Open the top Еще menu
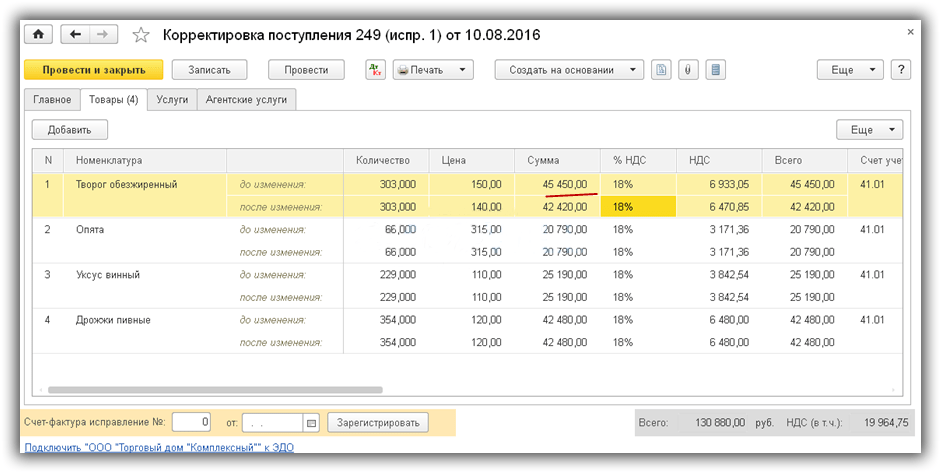The height and width of the screenshot is (473, 941). 850,70
